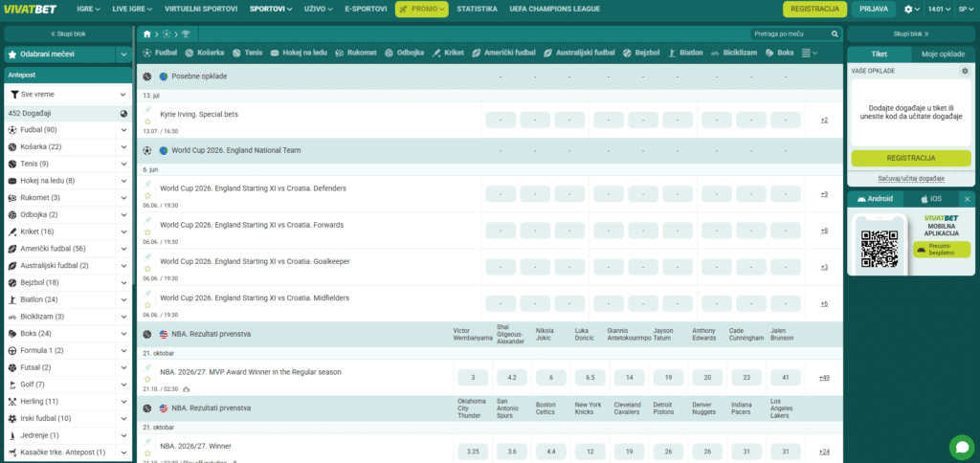Open the Sve vreme time filter dropdown
Screen dimensions: 980x463
(x=68, y=95)
